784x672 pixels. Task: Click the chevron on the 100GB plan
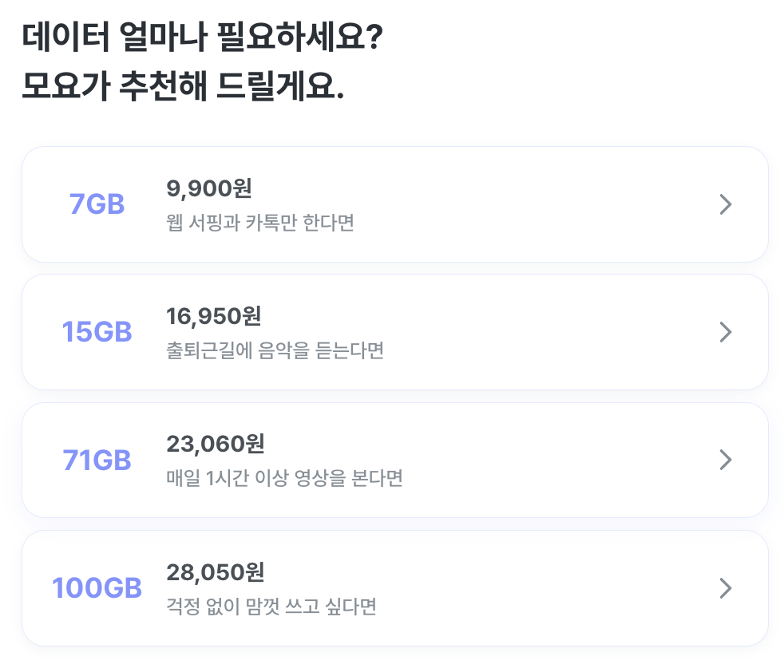tap(726, 588)
